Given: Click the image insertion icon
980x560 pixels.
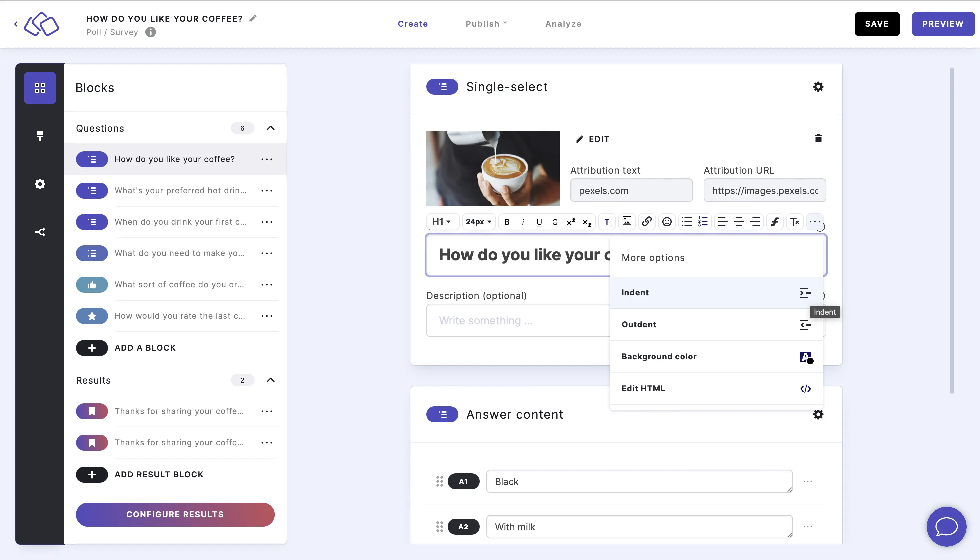Looking at the screenshot, I should coord(626,221).
